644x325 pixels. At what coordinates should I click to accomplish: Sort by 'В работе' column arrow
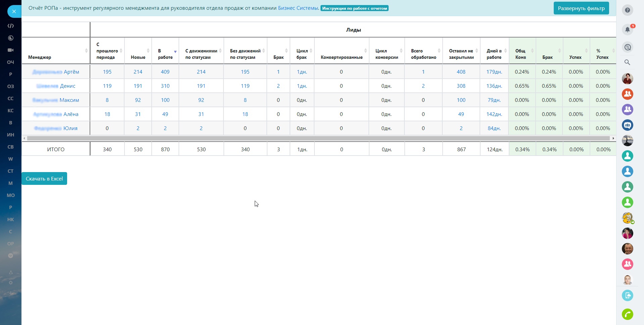tap(175, 51)
